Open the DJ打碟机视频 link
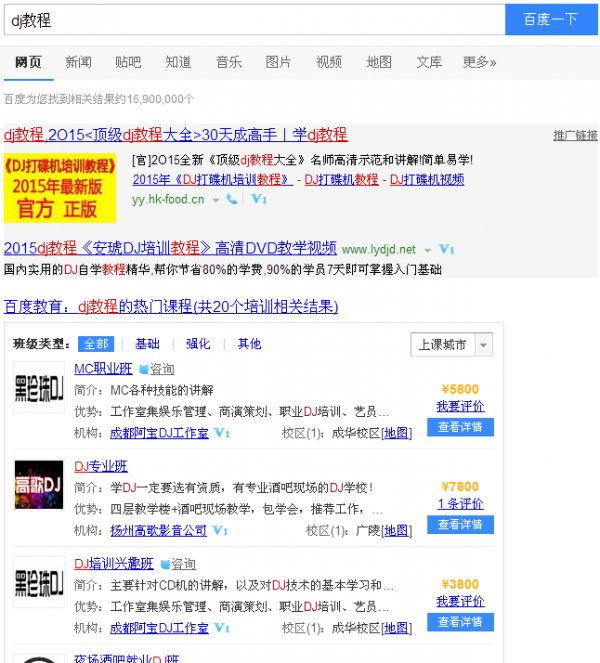Image resolution: width=600 pixels, height=663 pixels. [427, 180]
